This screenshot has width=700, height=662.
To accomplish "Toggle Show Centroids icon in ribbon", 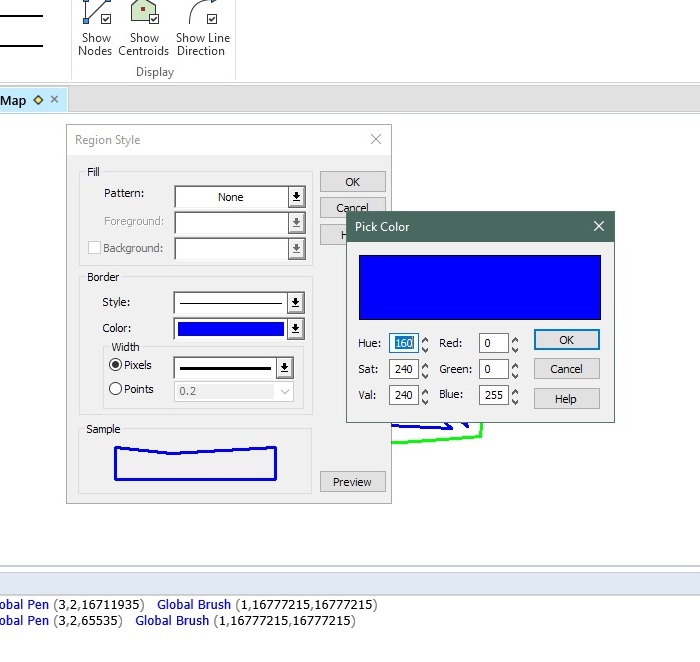I will click(144, 14).
